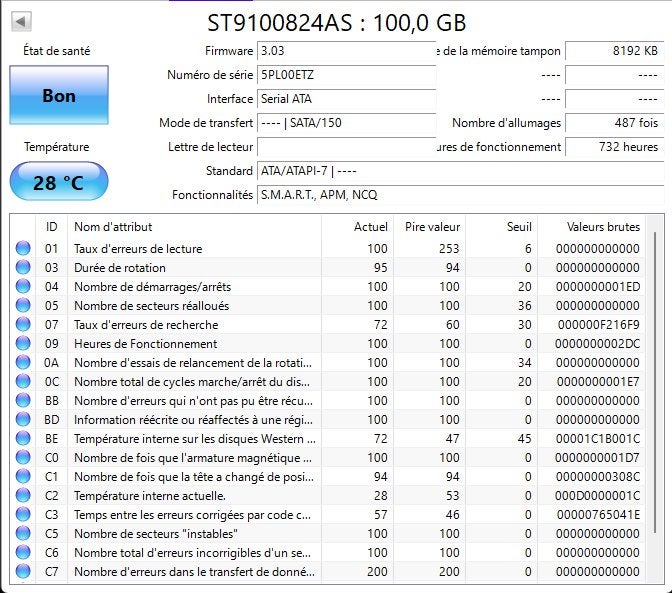Click the status orb for attribute BE

23,438
